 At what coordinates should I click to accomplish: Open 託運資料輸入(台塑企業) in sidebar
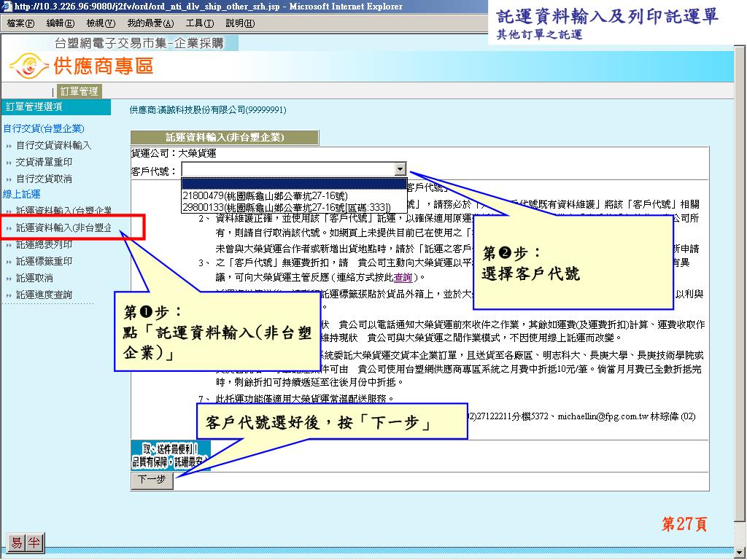64,211
